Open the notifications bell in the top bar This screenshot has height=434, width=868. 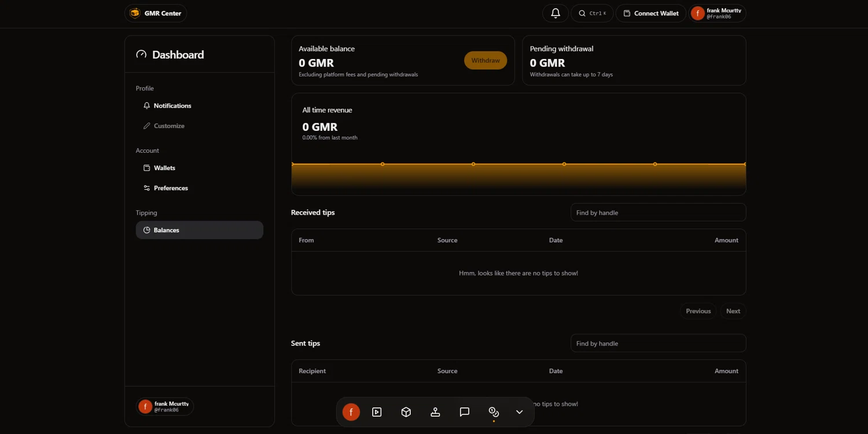coord(556,13)
